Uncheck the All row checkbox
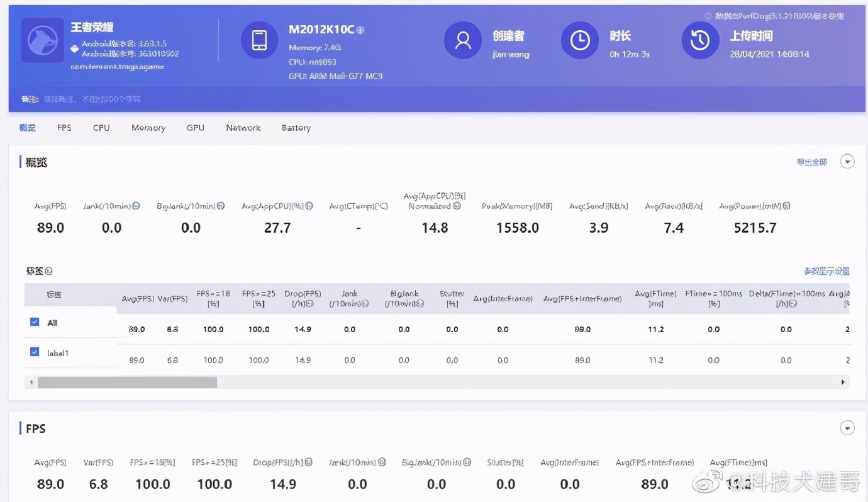This screenshot has width=868, height=502. pyautogui.click(x=35, y=322)
